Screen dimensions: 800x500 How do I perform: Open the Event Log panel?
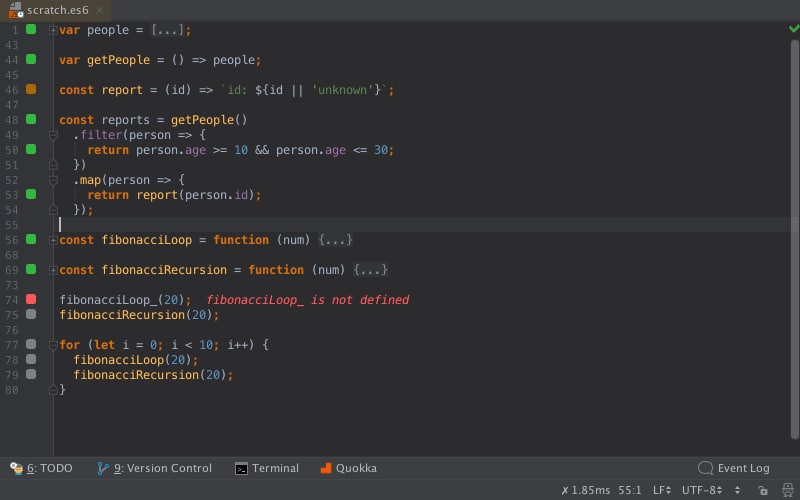734,468
